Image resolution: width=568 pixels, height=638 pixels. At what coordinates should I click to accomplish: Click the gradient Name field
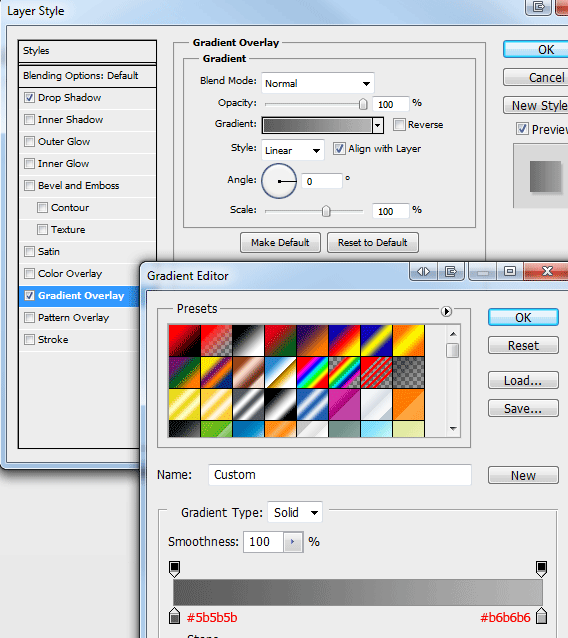pyautogui.click(x=340, y=475)
